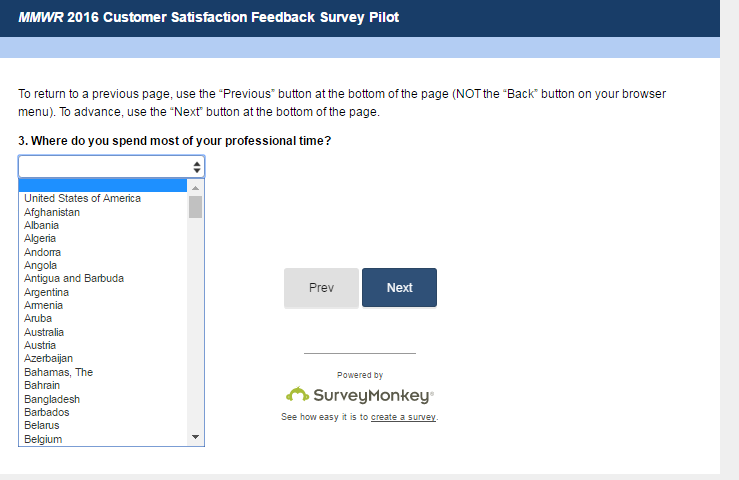The height and width of the screenshot is (480, 739).
Task: Choose Bangladesh from the dropdown
Action: [52, 399]
